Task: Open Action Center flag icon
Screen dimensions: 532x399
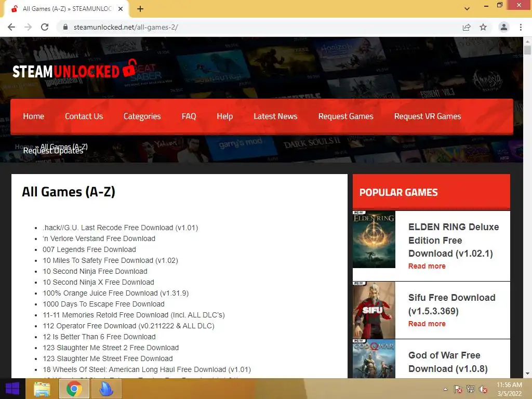Action: click(458, 389)
